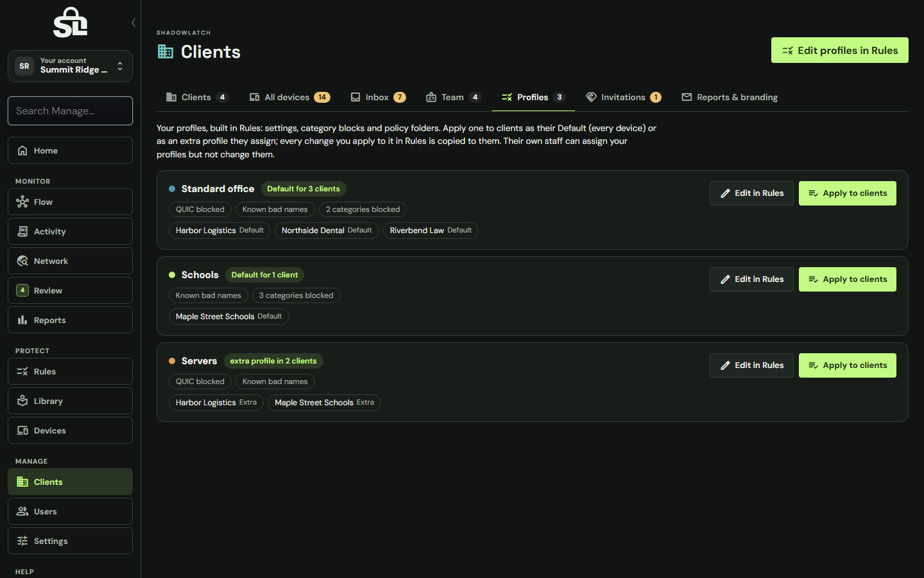Click the 'extra profile in 2 clients' badge
The width and height of the screenshot is (924, 578).
(273, 361)
